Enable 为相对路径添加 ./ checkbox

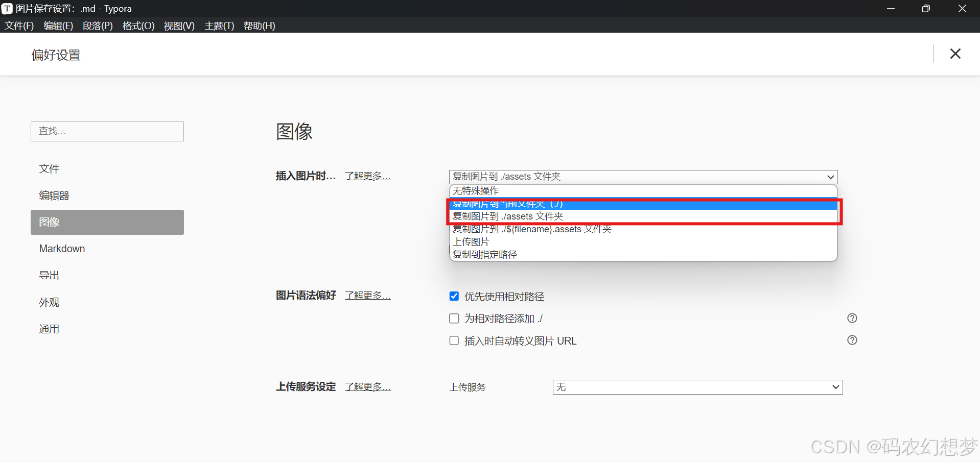pos(454,319)
